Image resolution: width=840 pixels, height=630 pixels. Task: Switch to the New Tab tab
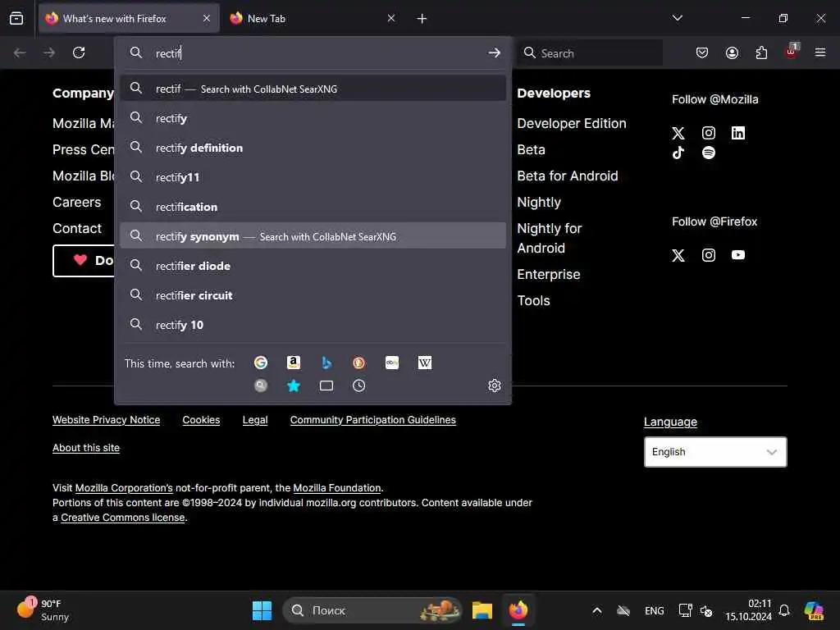click(313, 18)
